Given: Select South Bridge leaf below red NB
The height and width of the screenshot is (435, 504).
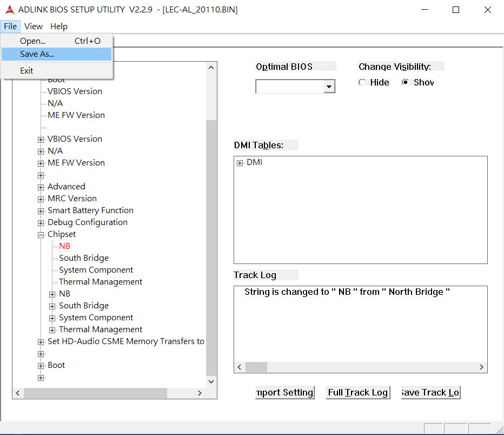Looking at the screenshot, I should pos(84,258).
